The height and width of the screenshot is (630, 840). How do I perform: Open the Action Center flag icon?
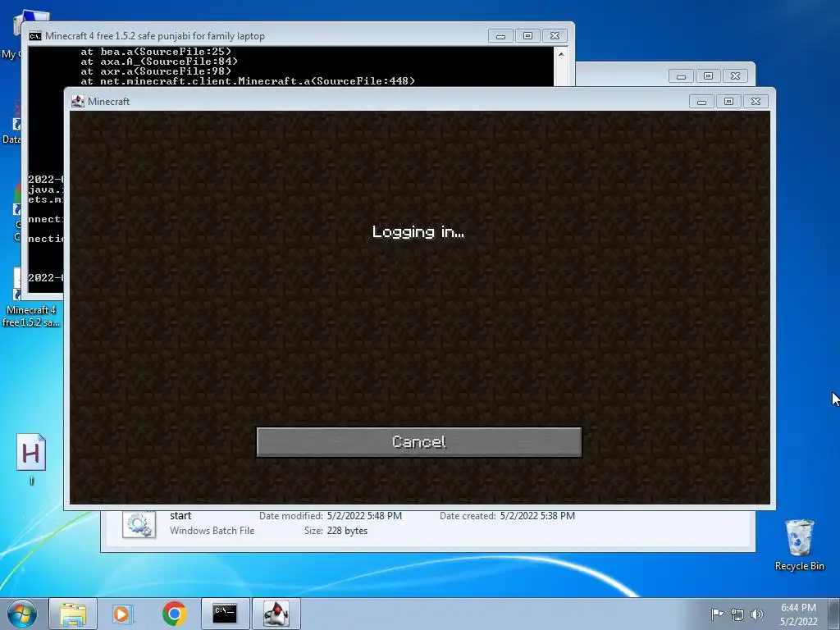click(717, 614)
